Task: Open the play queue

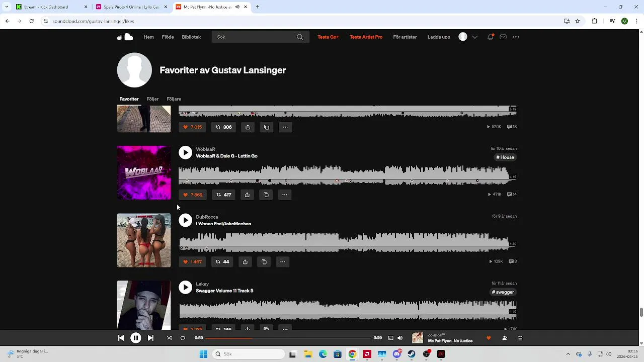Action: click(x=520, y=338)
